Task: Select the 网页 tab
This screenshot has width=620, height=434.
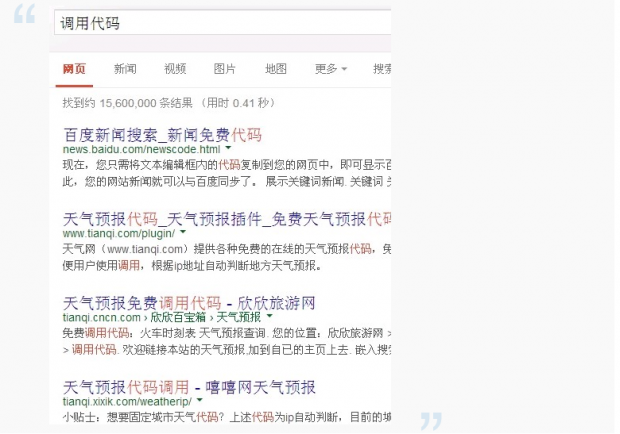Action: click(x=74, y=69)
